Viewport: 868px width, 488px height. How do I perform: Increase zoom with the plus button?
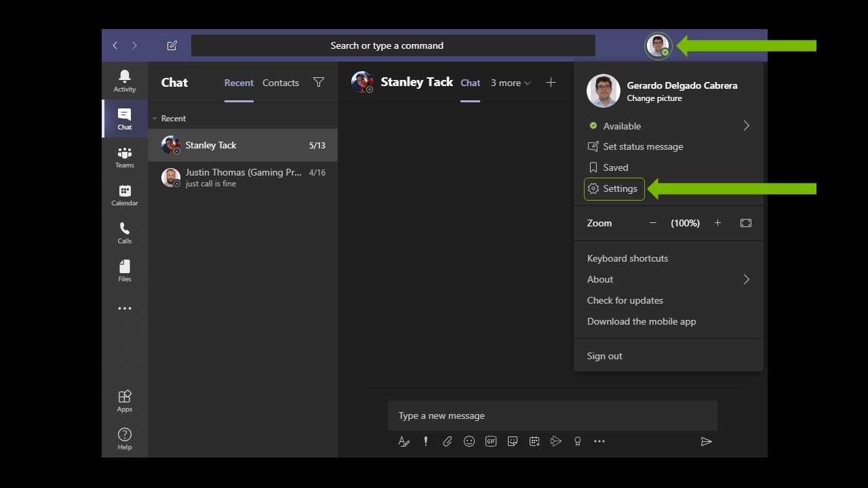[x=717, y=223]
